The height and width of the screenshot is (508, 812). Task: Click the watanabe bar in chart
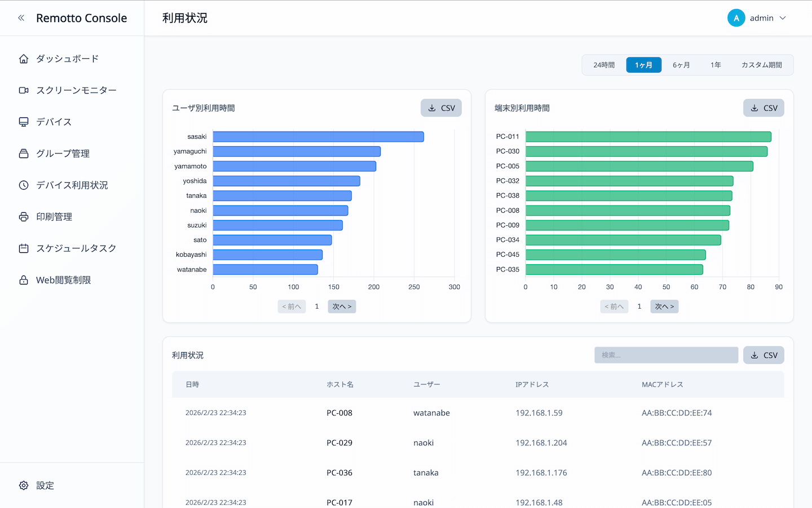pos(266,269)
